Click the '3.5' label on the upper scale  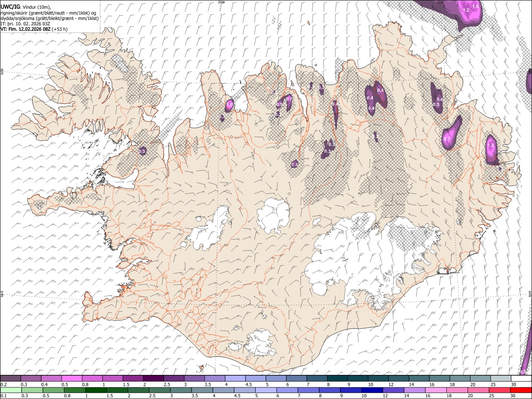pyautogui.click(x=208, y=384)
